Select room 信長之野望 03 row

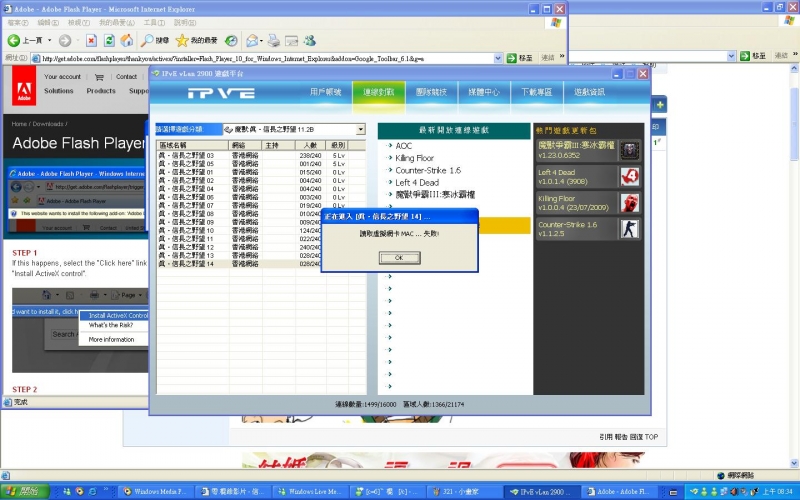261,155
